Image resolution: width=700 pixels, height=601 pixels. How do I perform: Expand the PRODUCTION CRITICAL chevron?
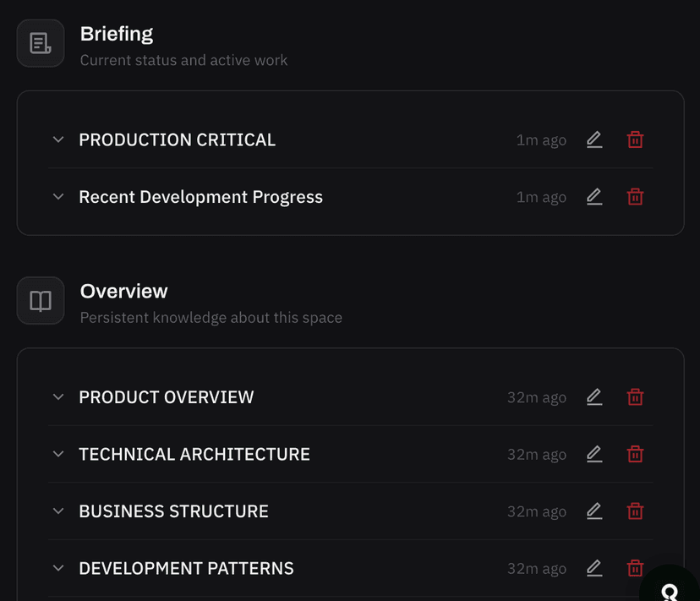click(58, 139)
